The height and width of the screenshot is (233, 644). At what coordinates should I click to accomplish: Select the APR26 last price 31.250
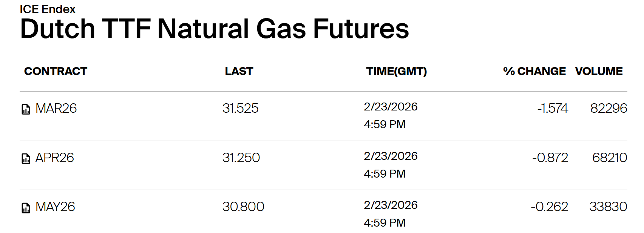click(x=241, y=158)
